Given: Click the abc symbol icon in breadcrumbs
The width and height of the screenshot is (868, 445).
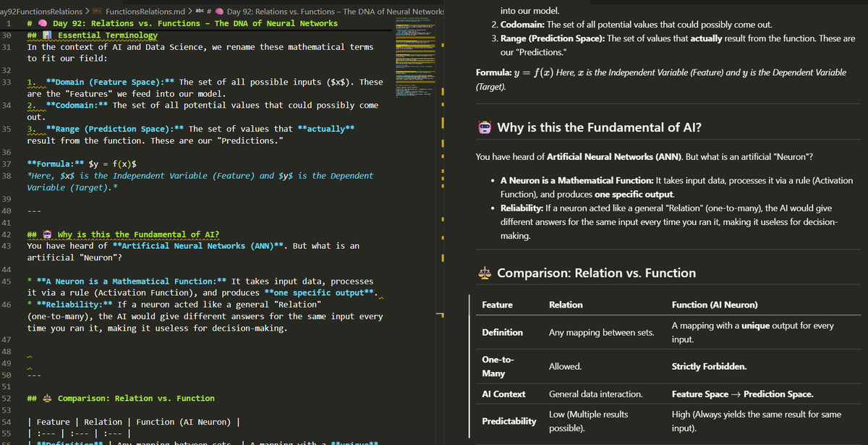Looking at the screenshot, I should click(200, 12).
